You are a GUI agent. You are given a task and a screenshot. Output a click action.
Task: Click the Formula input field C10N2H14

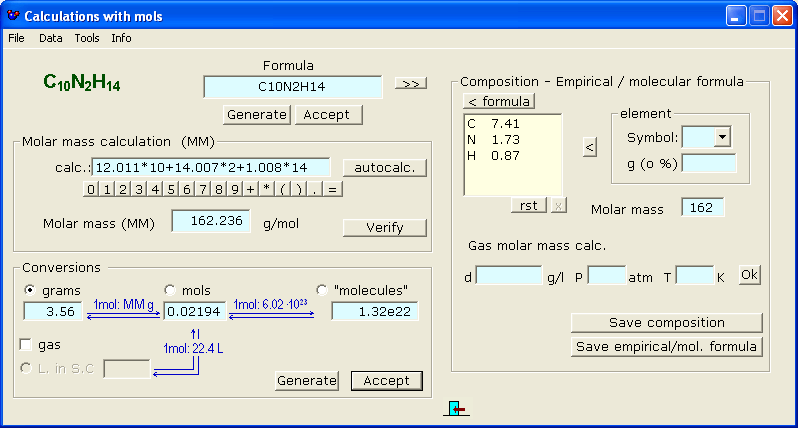[x=293, y=87]
